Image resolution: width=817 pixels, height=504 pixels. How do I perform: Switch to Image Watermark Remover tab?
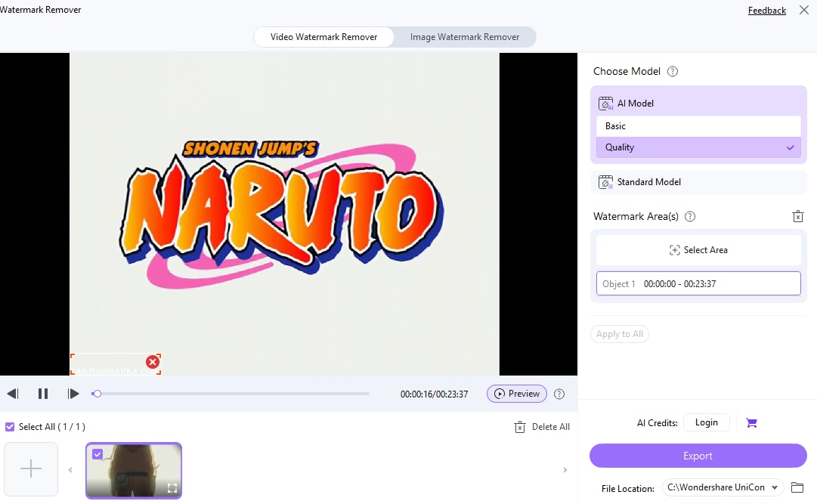click(465, 37)
